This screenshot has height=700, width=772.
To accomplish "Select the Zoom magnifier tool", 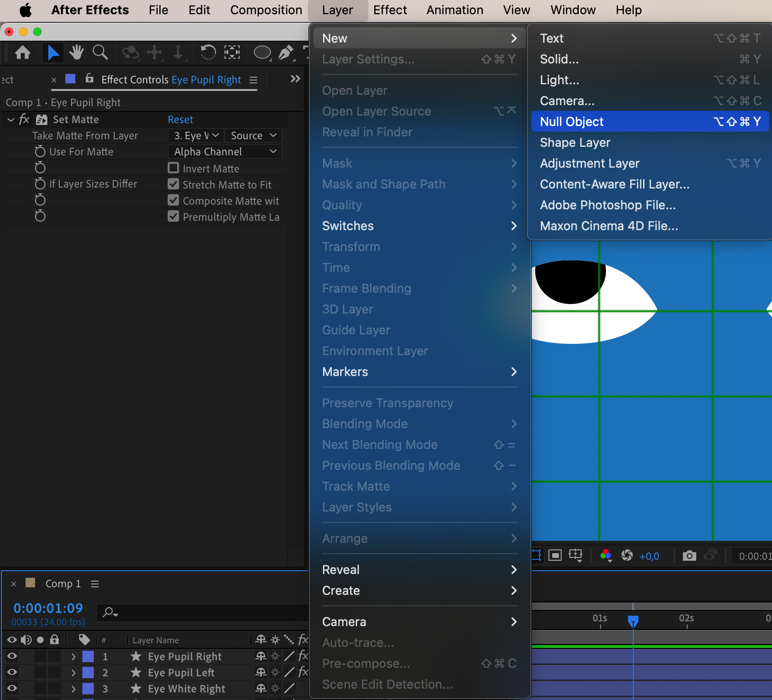I will 100,52.
